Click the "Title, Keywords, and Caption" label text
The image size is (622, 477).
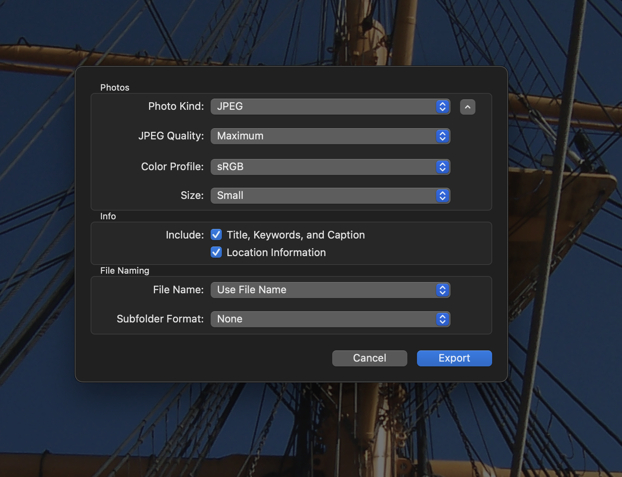coord(295,235)
